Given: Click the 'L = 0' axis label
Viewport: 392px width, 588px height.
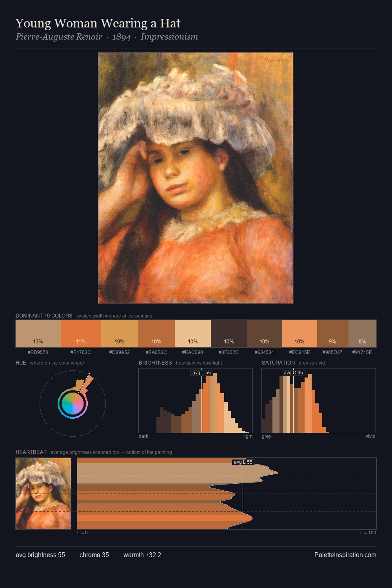Looking at the screenshot, I should point(82,532).
